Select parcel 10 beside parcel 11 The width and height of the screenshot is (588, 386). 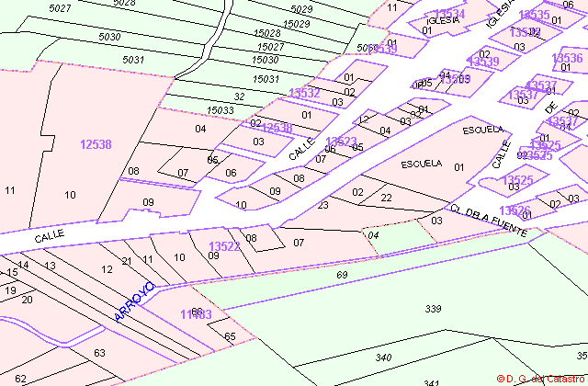click(x=70, y=195)
